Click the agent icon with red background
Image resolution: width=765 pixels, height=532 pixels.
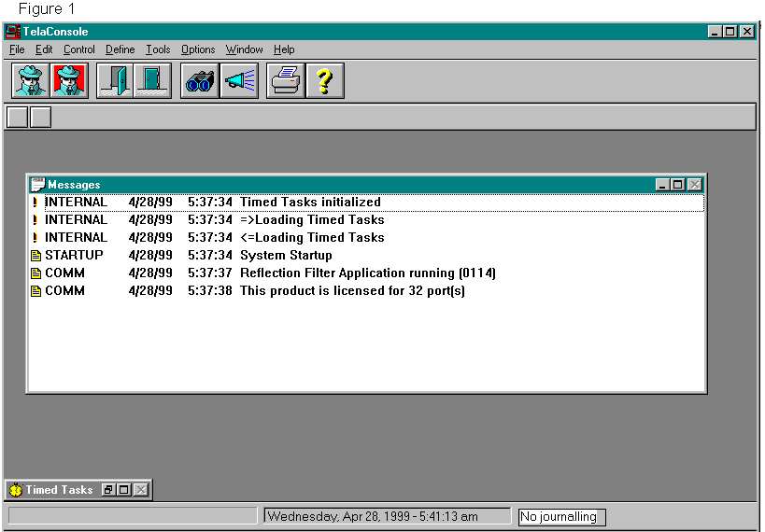(70, 81)
